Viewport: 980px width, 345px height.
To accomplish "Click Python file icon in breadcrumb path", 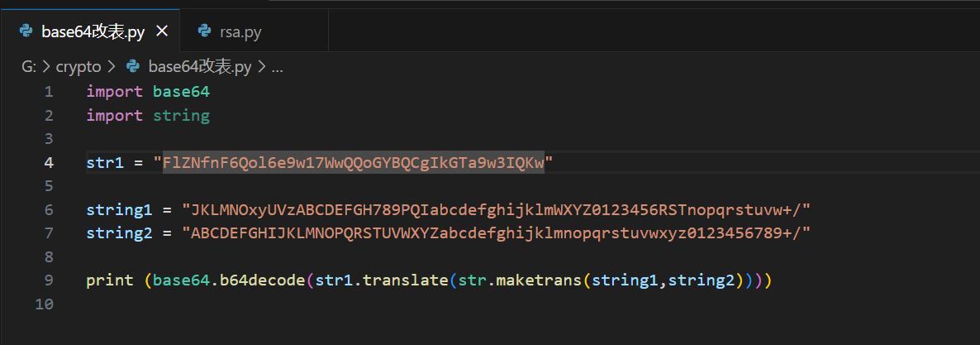I will coord(132,67).
